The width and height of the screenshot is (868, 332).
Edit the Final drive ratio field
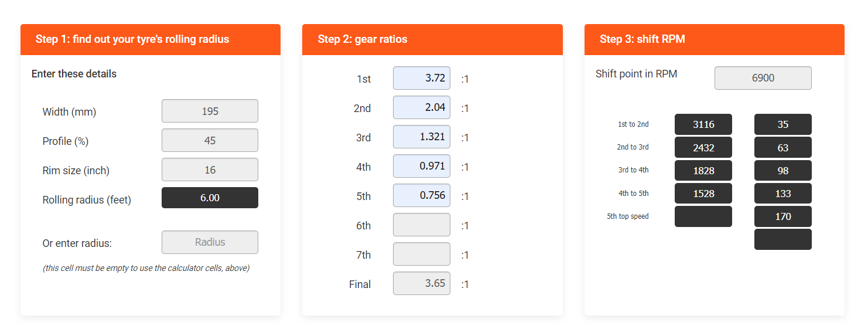[x=421, y=283]
